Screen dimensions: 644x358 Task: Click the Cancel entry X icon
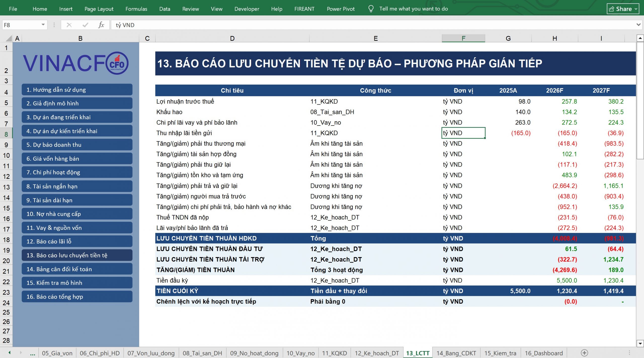pos(69,25)
